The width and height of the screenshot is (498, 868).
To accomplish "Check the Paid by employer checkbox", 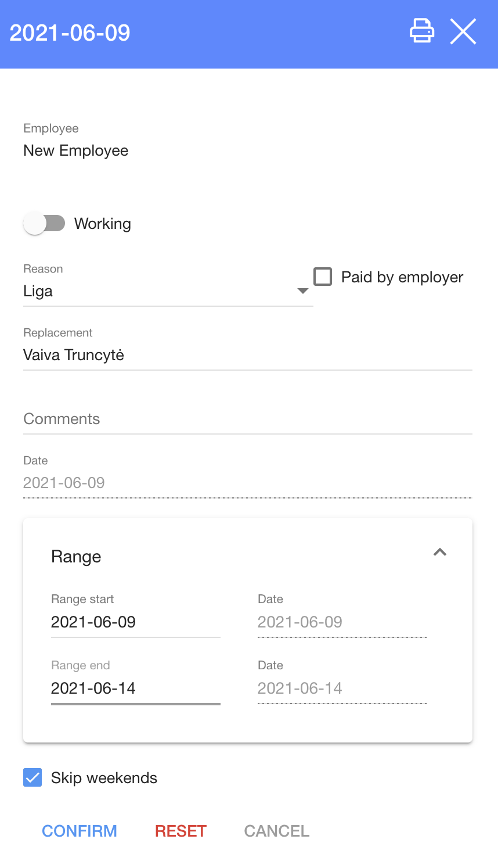I will tap(323, 277).
